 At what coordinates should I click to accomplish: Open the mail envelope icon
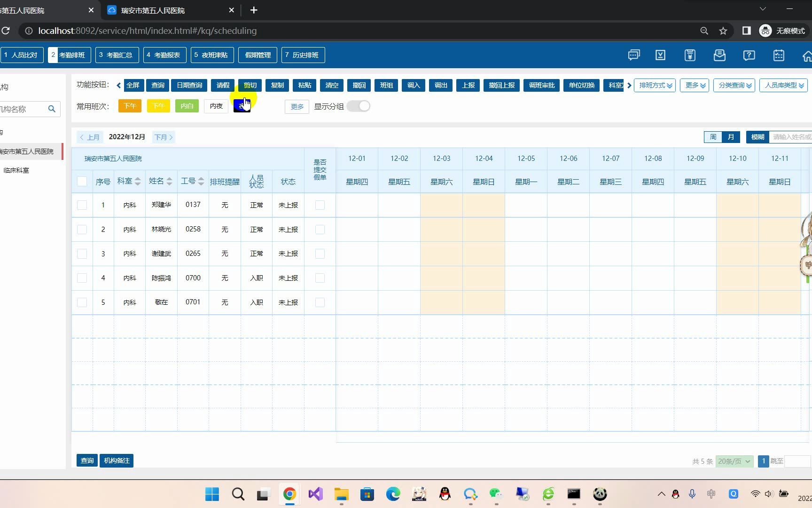point(719,55)
